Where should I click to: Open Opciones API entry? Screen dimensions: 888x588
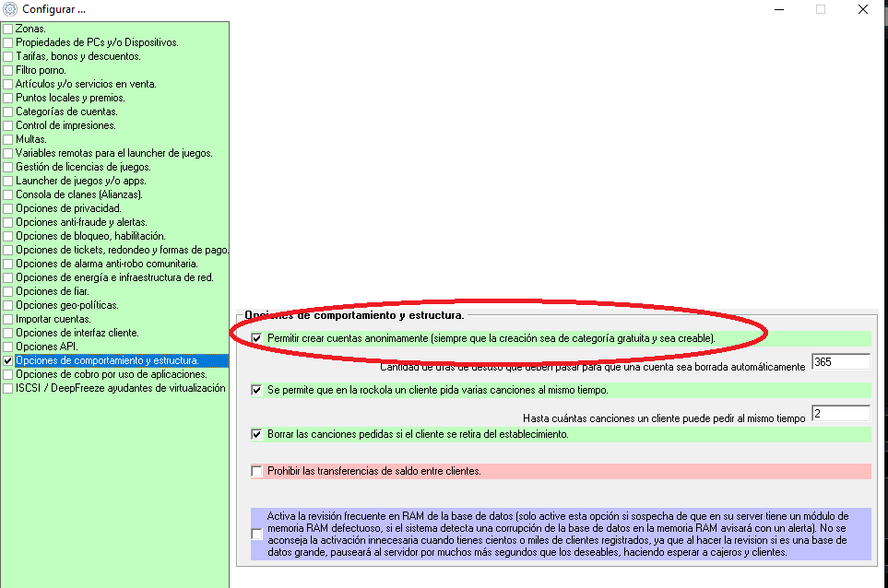[x=47, y=347]
